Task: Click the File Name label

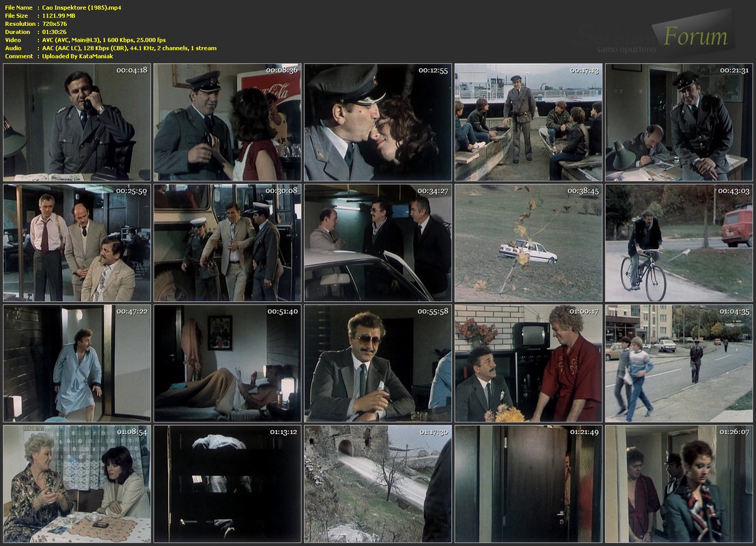Action: click(x=19, y=8)
